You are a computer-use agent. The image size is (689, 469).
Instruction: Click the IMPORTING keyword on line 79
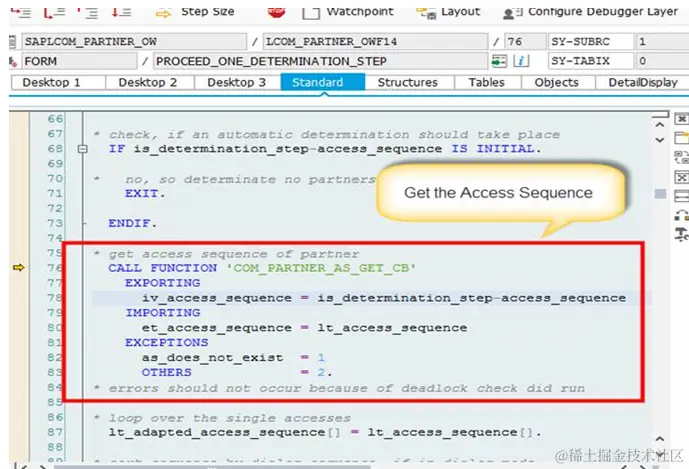pos(163,313)
